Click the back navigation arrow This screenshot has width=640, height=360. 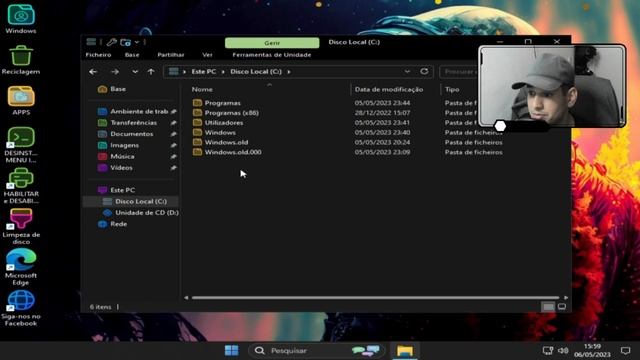click(x=93, y=72)
